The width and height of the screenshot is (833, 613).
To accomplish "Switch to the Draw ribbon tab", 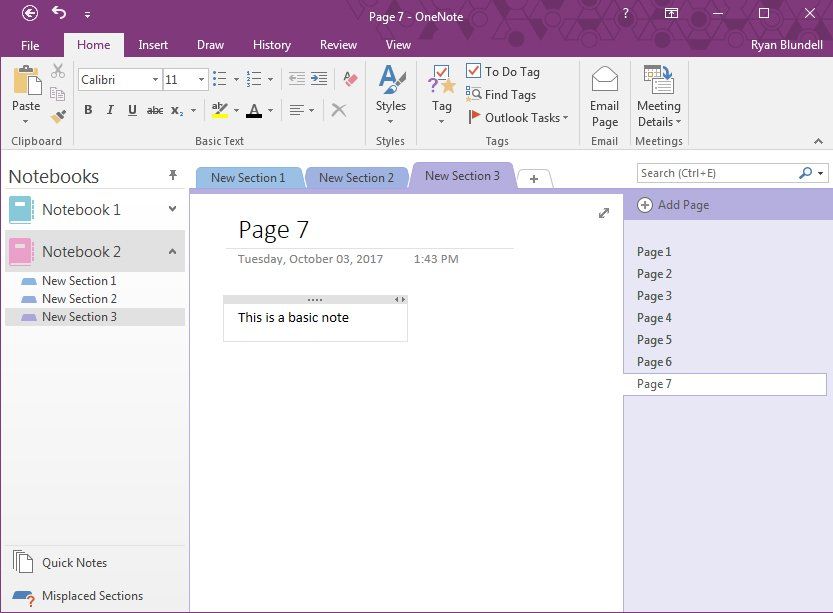I will [x=210, y=45].
